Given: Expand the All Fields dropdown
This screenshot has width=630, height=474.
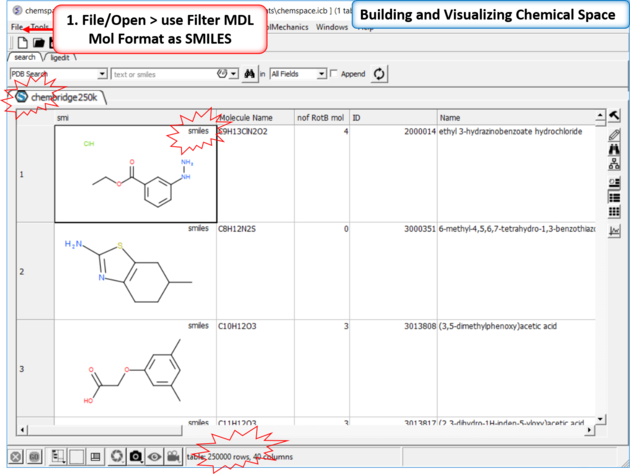Looking at the screenshot, I should (x=321, y=74).
